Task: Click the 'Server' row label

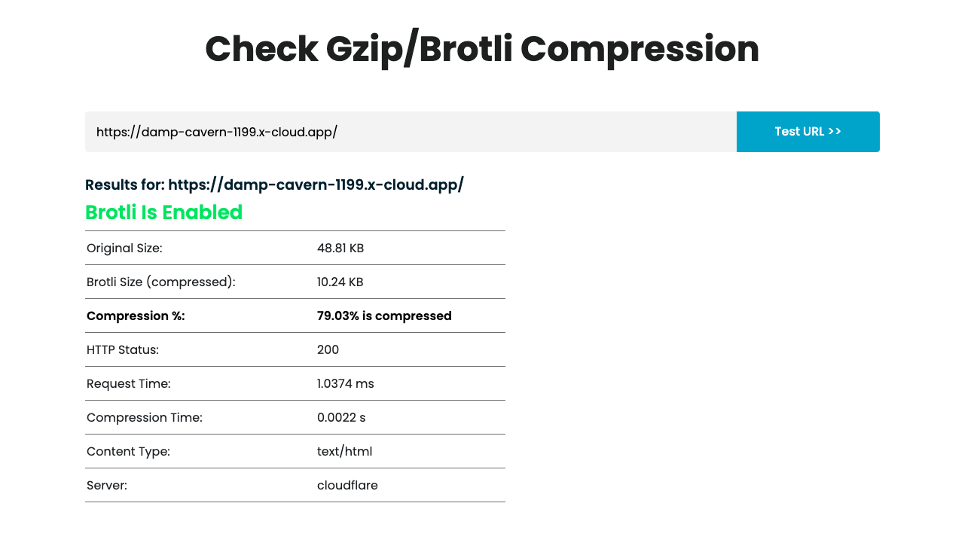Action: [106, 485]
